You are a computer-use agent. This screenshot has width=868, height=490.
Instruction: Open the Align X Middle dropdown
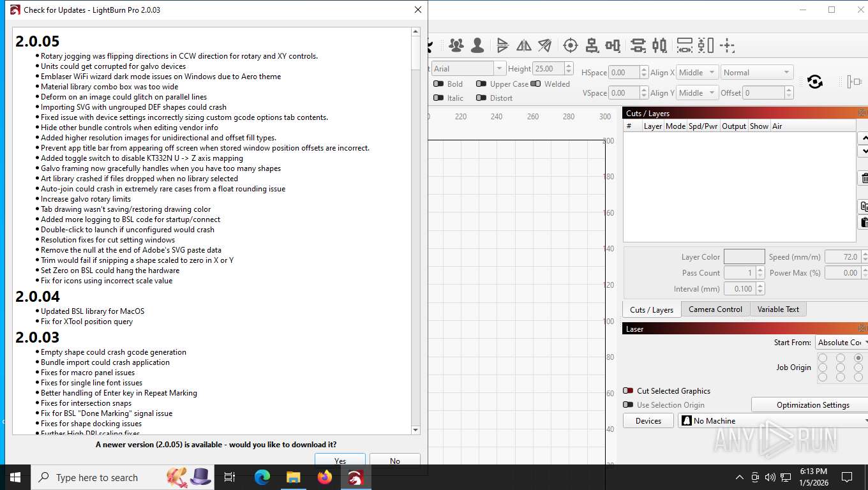point(697,72)
